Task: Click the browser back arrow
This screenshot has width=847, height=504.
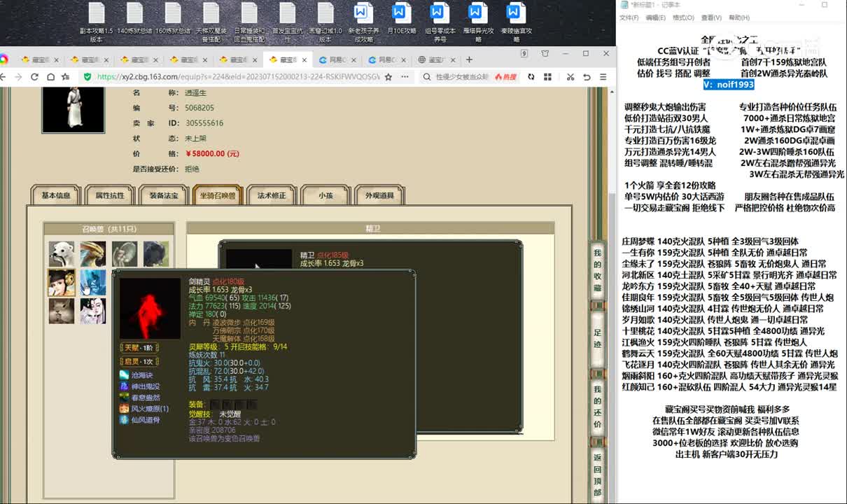Action: [x=3, y=76]
